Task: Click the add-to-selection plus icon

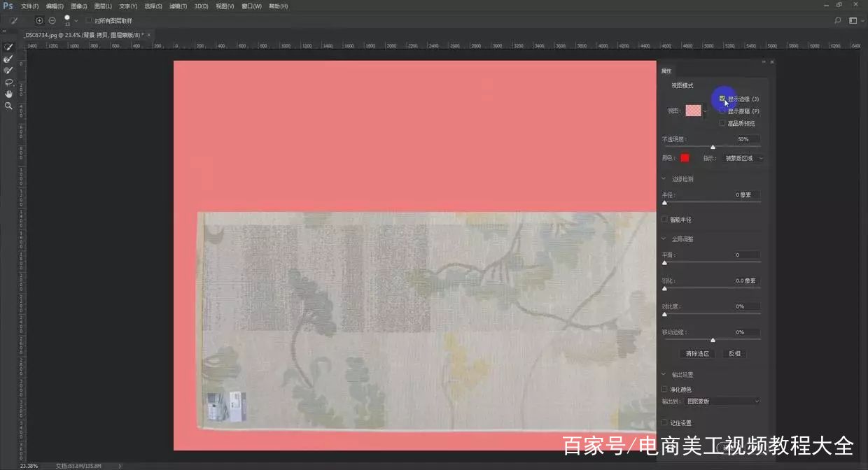Action: (39, 21)
